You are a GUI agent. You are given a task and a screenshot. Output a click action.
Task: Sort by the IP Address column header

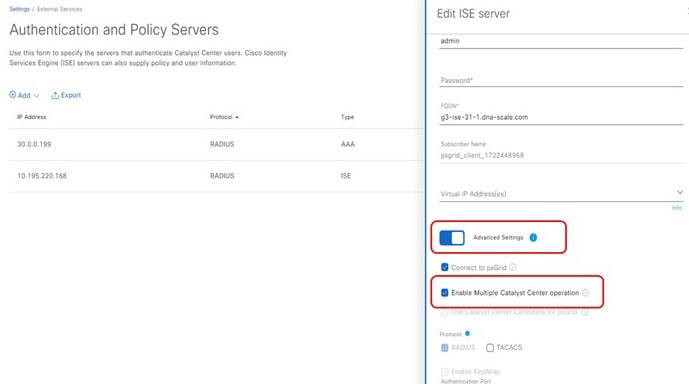(x=32, y=117)
